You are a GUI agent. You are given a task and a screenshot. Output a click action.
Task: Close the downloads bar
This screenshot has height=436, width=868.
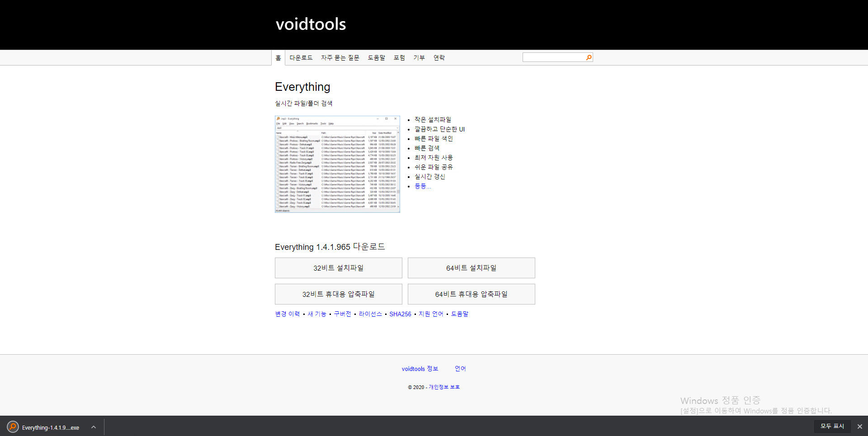pos(859,427)
